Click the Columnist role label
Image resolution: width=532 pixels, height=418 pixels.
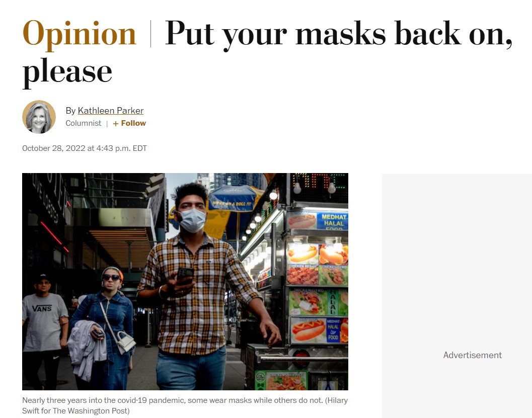tap(83, 123)
